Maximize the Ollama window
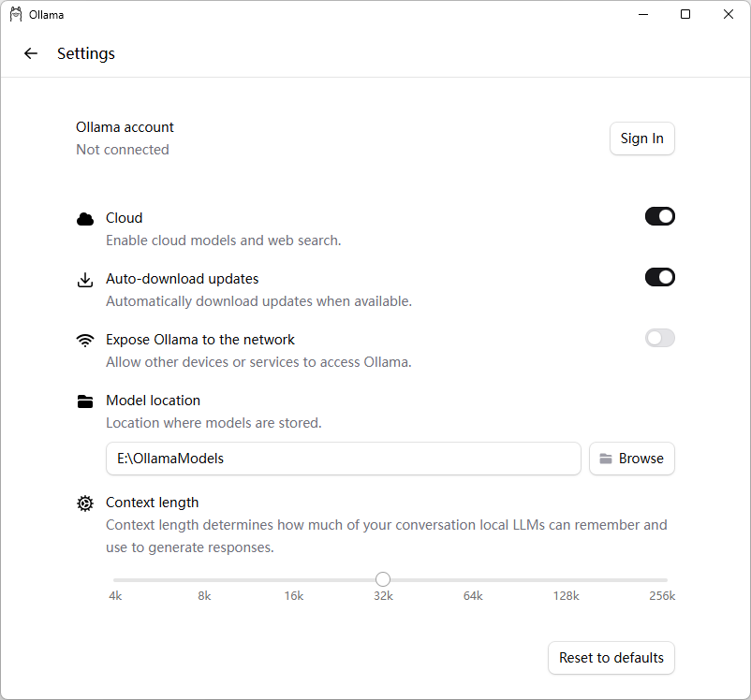The image size is (751, 700). [x=685, y=14]
